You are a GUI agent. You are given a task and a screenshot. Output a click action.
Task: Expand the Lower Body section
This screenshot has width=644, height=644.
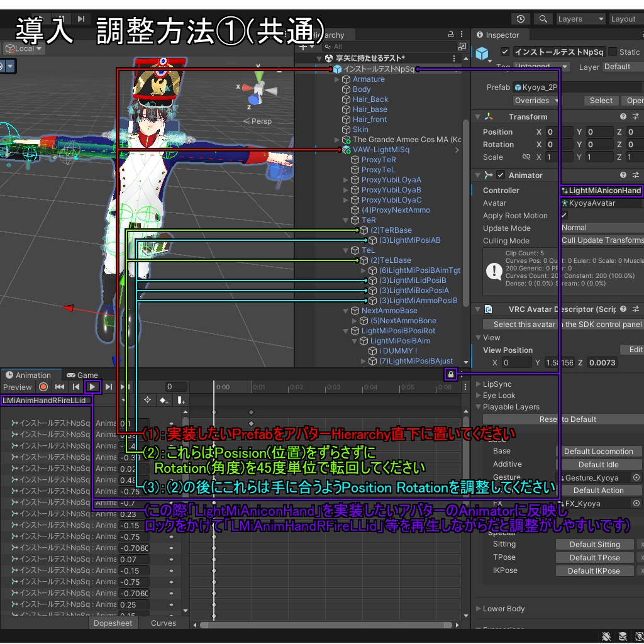[478, 609]
